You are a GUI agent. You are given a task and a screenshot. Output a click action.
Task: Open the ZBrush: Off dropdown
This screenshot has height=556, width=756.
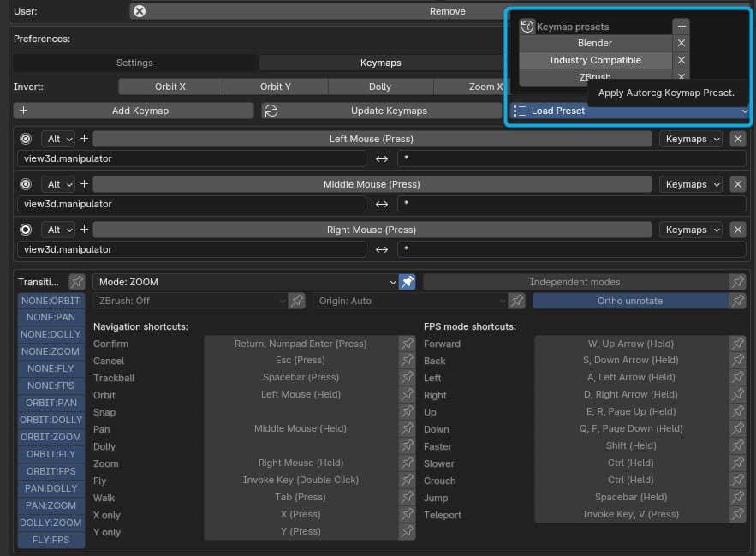pyautogui.click(x=190, y=301)
